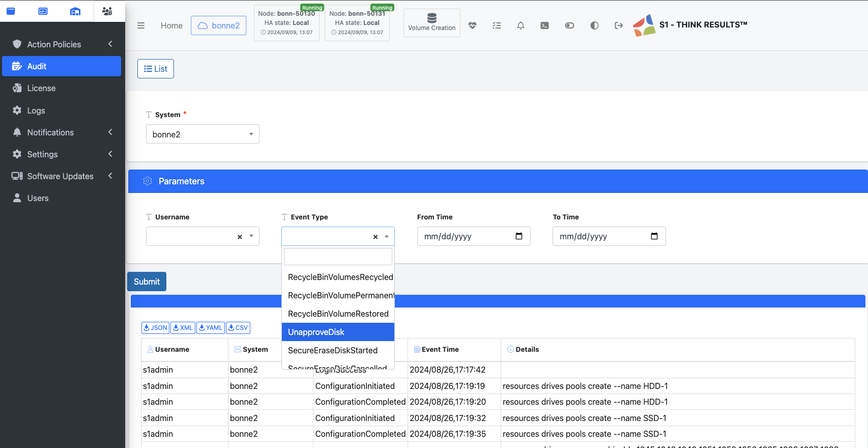Open the warehouse storage tab in sidebar
This screenshot has height=448, width=868.
75,11
